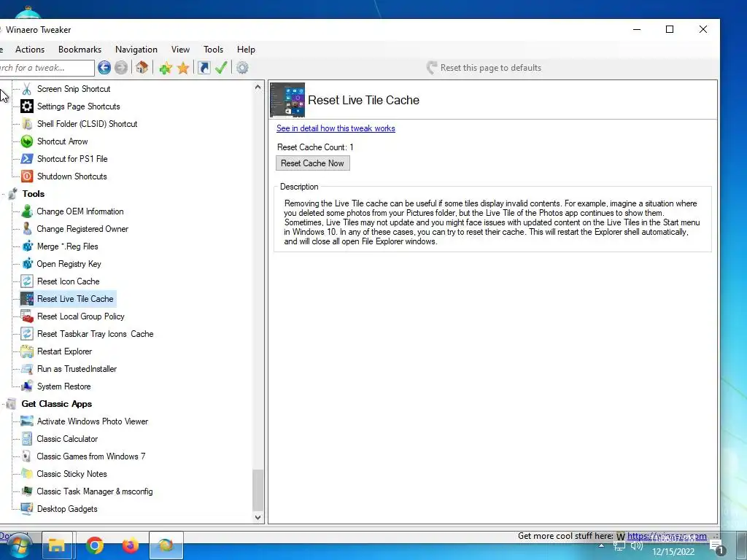Add bookmark with green plus star icon
This screenshot has width=747, height=560.
tap(166, 68)
